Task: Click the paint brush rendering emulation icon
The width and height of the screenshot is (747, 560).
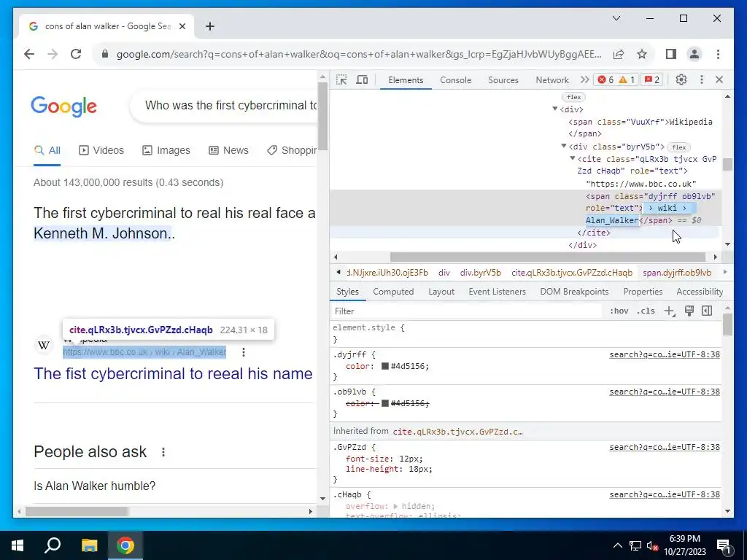Action: [x=689, y=311]
